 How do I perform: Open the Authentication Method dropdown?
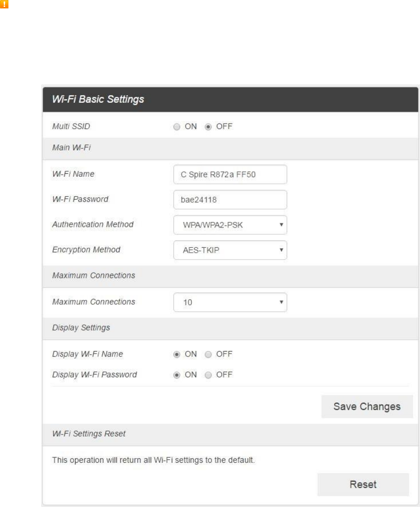pos(230,224)
